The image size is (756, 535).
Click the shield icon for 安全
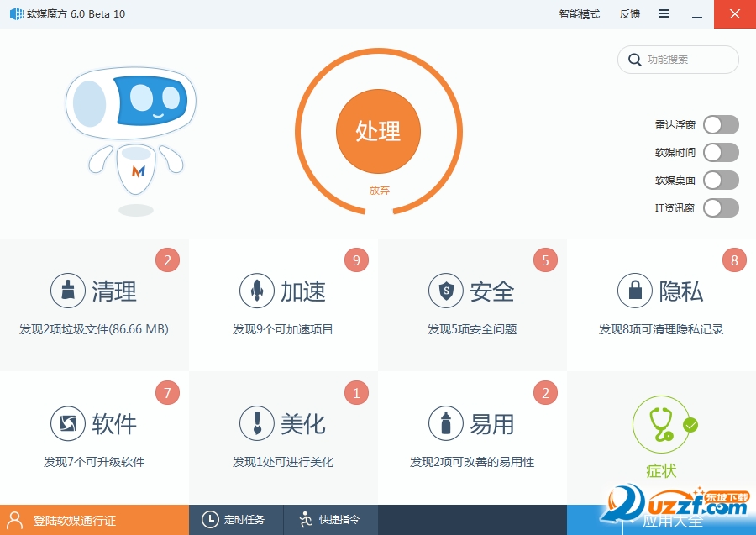(x=446, y=291)
